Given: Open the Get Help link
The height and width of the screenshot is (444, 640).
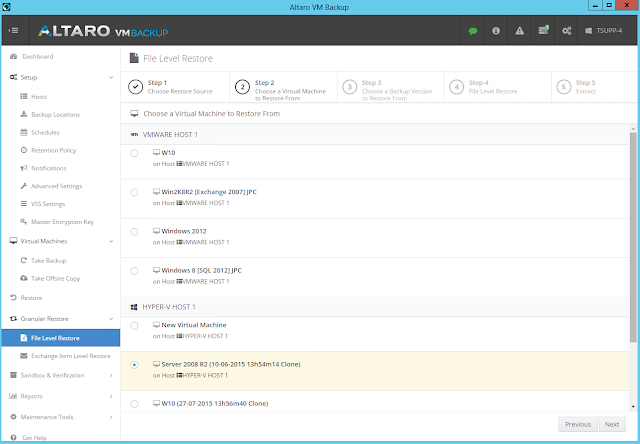Looking at the screenshot, I should (34, 437).
